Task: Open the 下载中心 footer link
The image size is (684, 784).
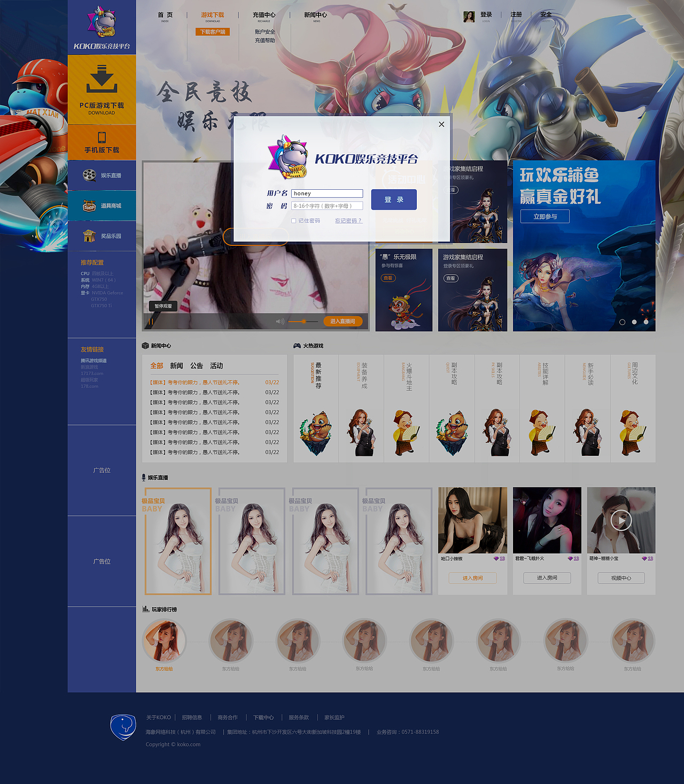Action: (263, 718)
